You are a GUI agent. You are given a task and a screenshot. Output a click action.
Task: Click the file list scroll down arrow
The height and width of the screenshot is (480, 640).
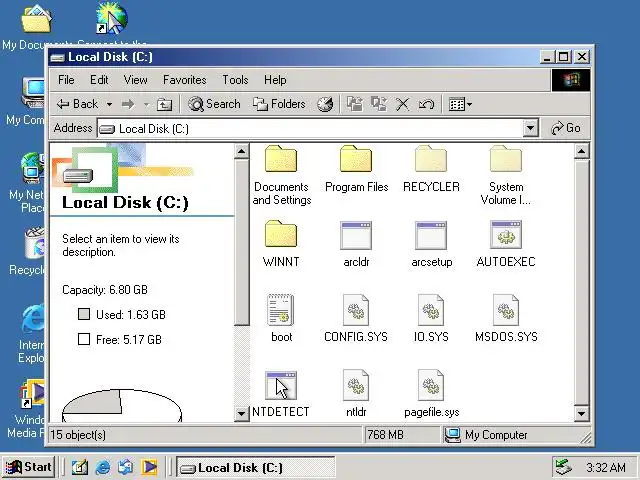point(581,413)
